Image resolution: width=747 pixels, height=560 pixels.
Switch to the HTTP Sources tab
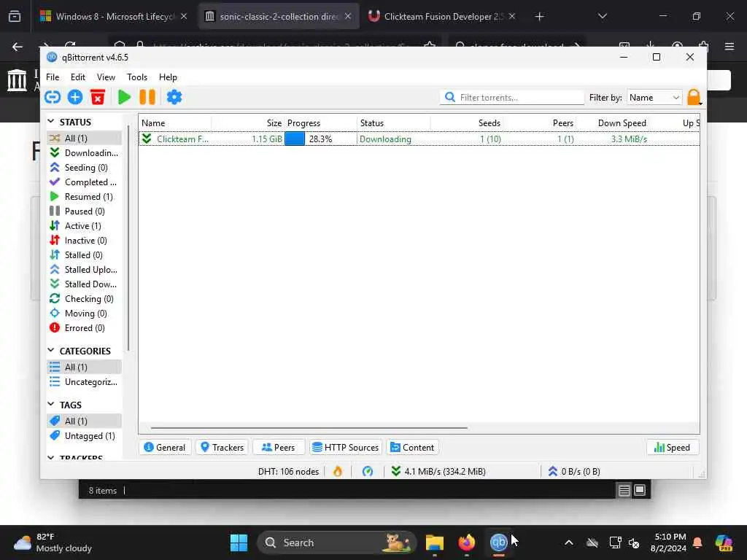pyautogui.click(x=346, y=448)
